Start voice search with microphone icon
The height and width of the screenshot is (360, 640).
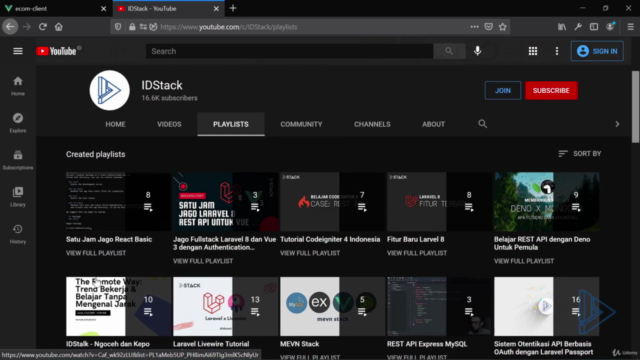click(478, 51)
